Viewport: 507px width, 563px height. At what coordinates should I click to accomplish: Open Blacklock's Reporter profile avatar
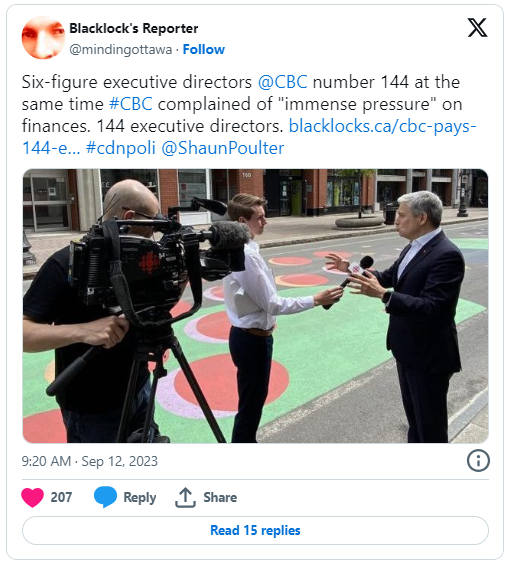point(43,37)
